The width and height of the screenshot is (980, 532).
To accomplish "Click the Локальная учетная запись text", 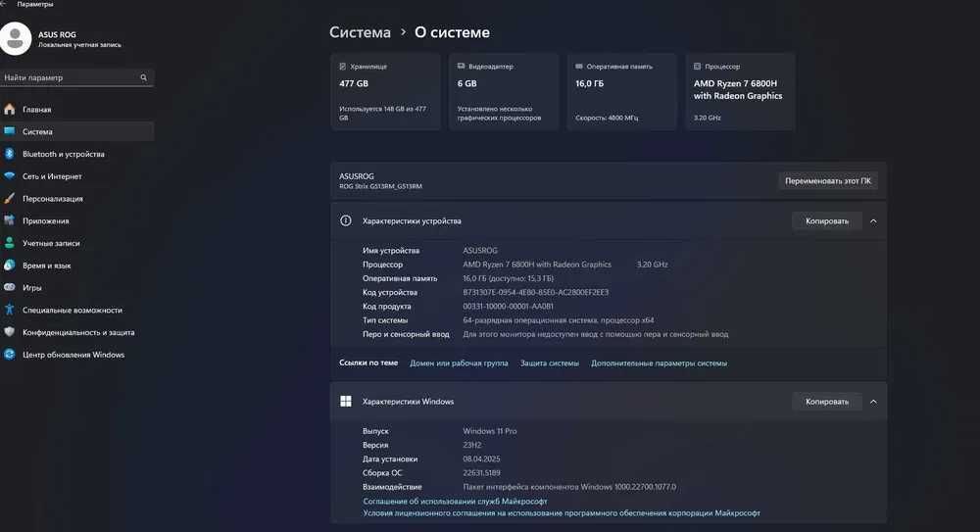I will click(x=79, y=45).
